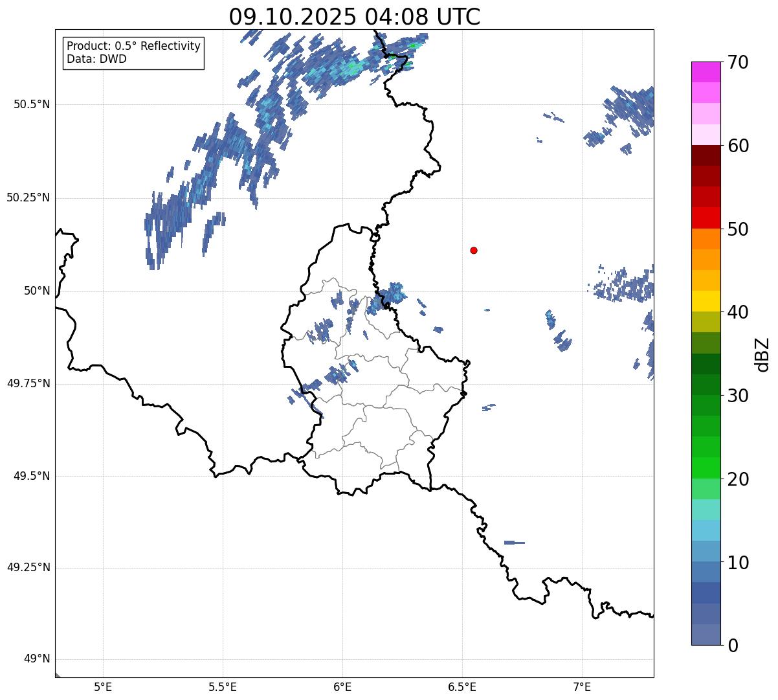Screen dimensions: 778x700
Task: Click the '5.5°E' longitude label
Action: click(223, 686)
